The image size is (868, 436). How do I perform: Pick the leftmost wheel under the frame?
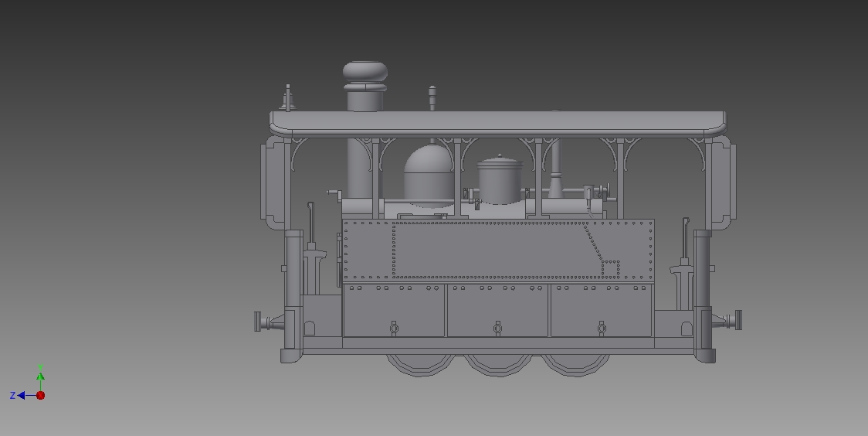(x=421, y=365)
